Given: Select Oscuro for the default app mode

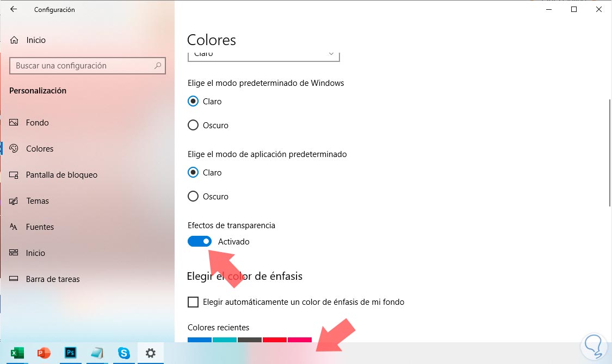Looking at the screenshot, I should [193, 196].
